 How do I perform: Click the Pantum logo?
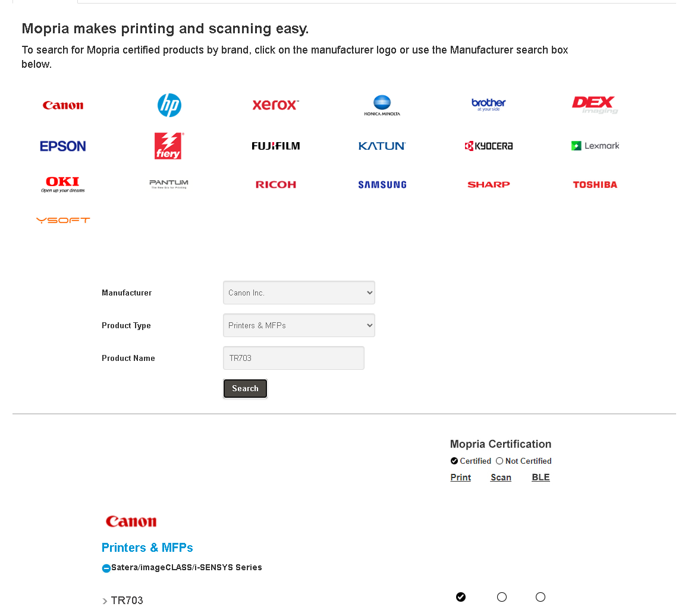(169, 184)
